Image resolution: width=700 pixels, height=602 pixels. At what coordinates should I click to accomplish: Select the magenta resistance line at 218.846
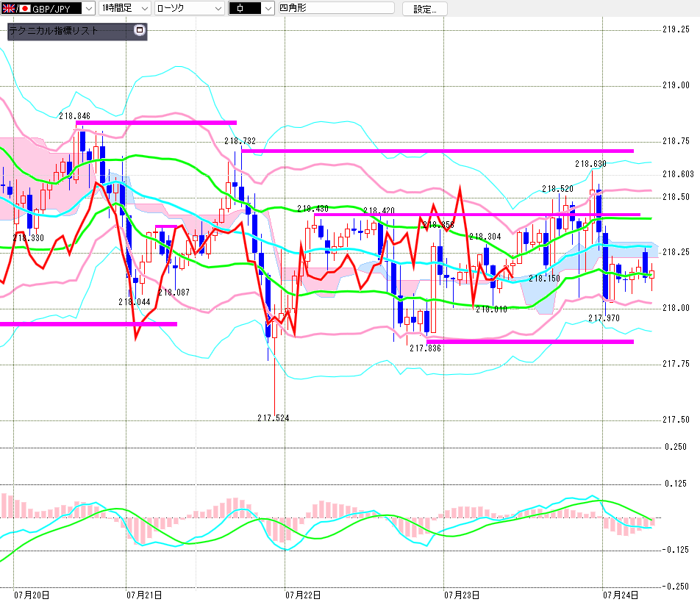tap(156, 122)
